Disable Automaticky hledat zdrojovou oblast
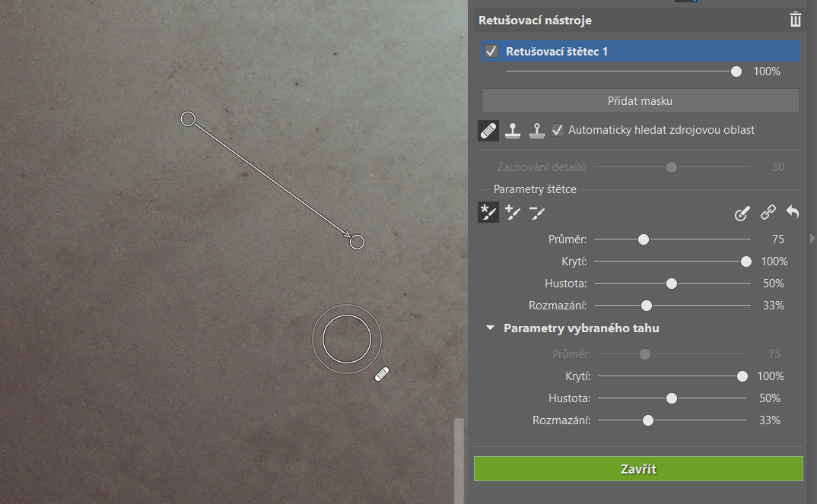This screenshot has width=817, height=504. pyautogui.click(x=558, y=130)
